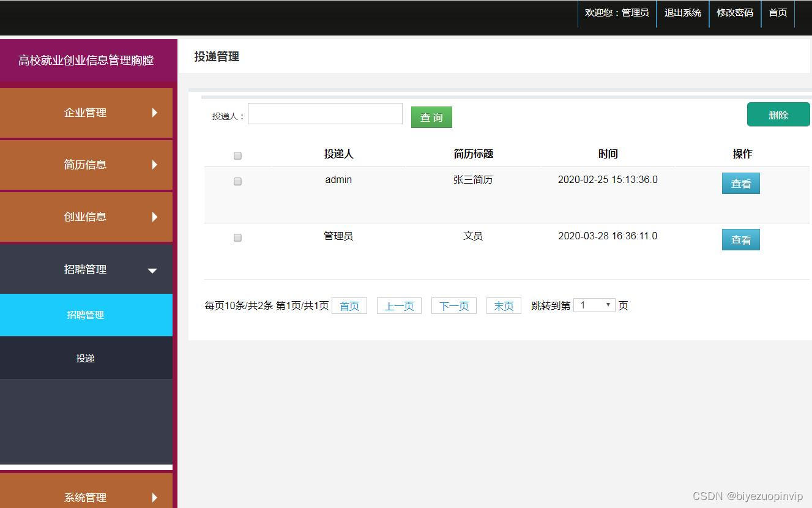812x508 pixels.
Task: Click the 删除 delete button
Action: 778,114
